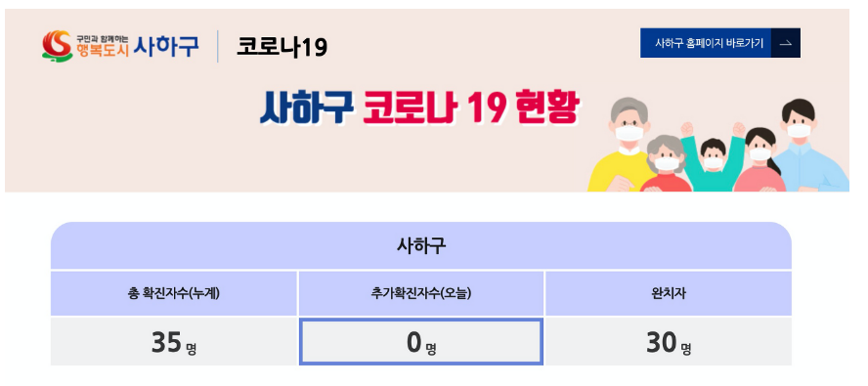Viewport: 868px width, 386px height.
Task: Click the arrow icon beside 사하구 홈페이지 바로가기
Action: (785, 43)
